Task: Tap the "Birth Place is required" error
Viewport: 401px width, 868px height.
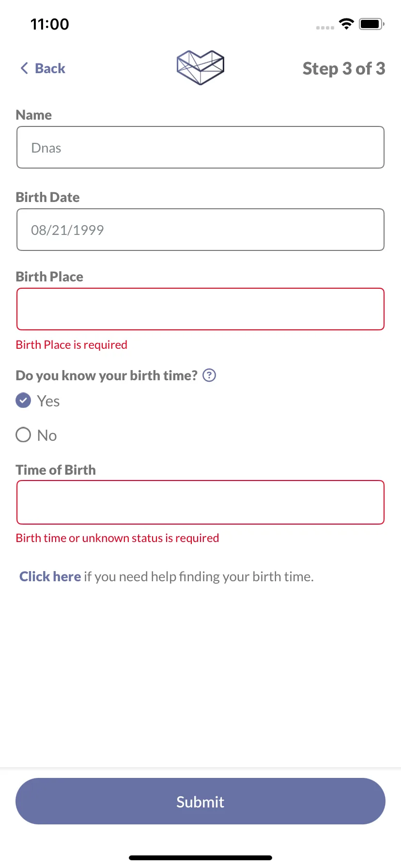Action: pos(72,345)
